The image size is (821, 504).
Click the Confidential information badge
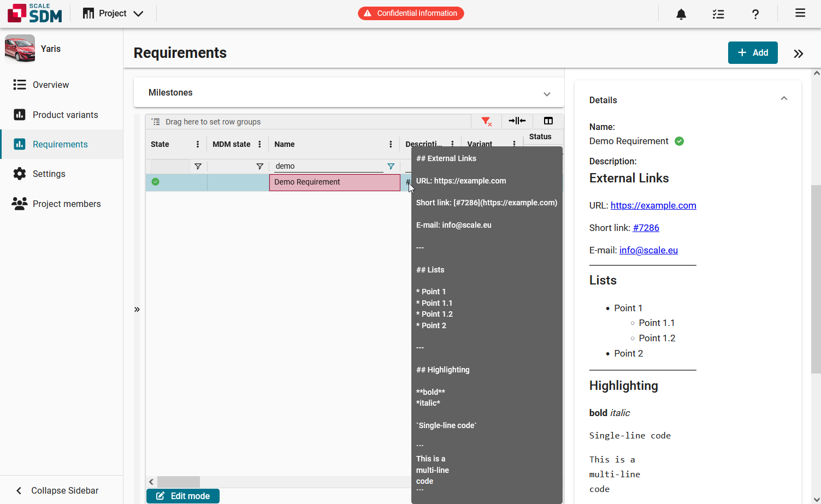click(x=411, y=13)
